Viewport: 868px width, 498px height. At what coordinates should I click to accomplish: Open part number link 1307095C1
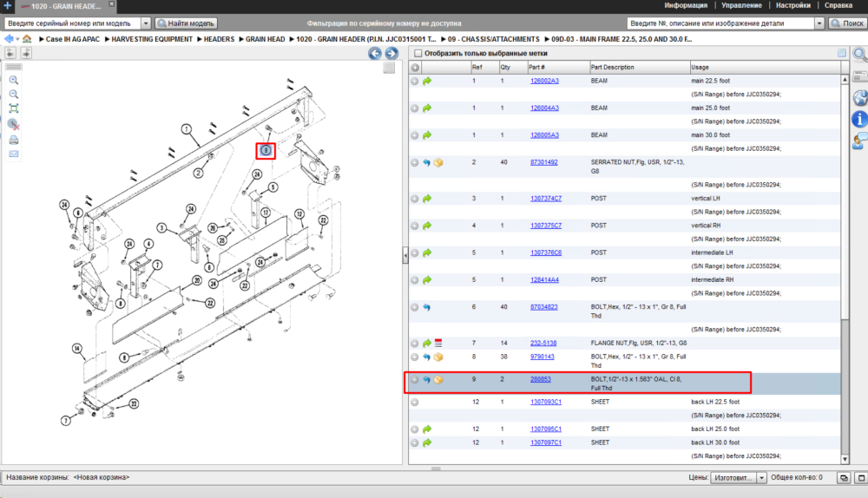tap(546, 429)
